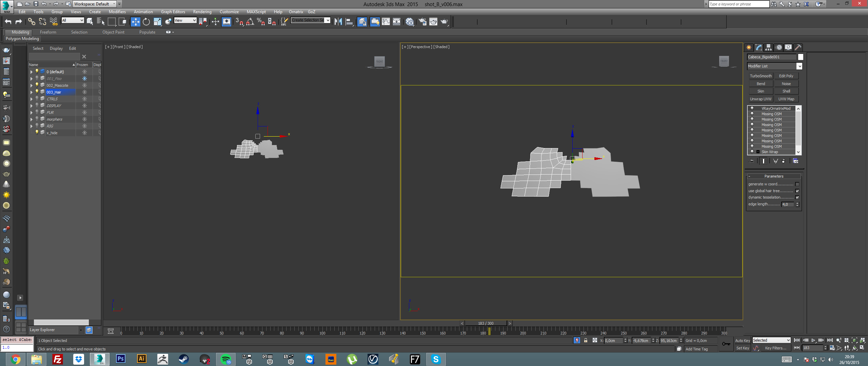Open the Mirror tool
Viewport: 868px width, 366px height.
pyautogui.click(x=338, y=22)
